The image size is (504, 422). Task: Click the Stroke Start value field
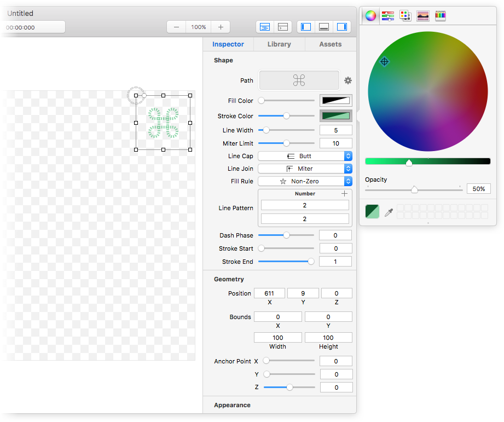point(335,248)
